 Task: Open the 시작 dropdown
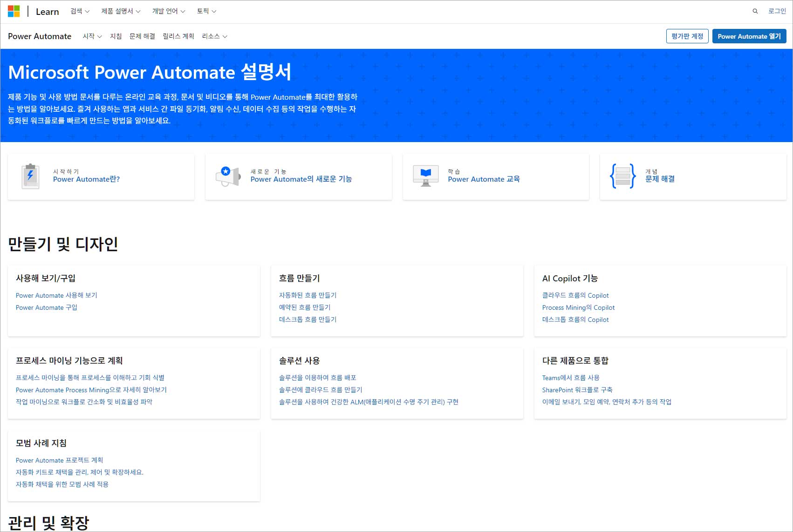pos(91,36)
